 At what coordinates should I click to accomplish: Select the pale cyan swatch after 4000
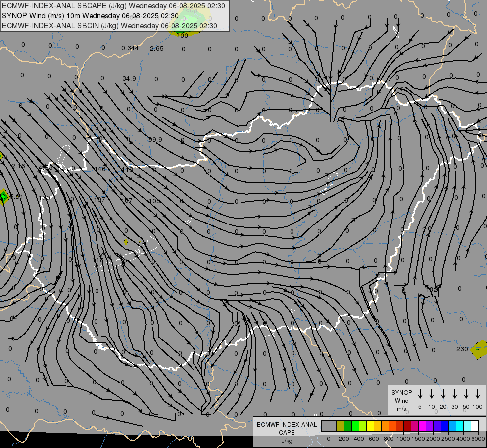tap(467, 426)
